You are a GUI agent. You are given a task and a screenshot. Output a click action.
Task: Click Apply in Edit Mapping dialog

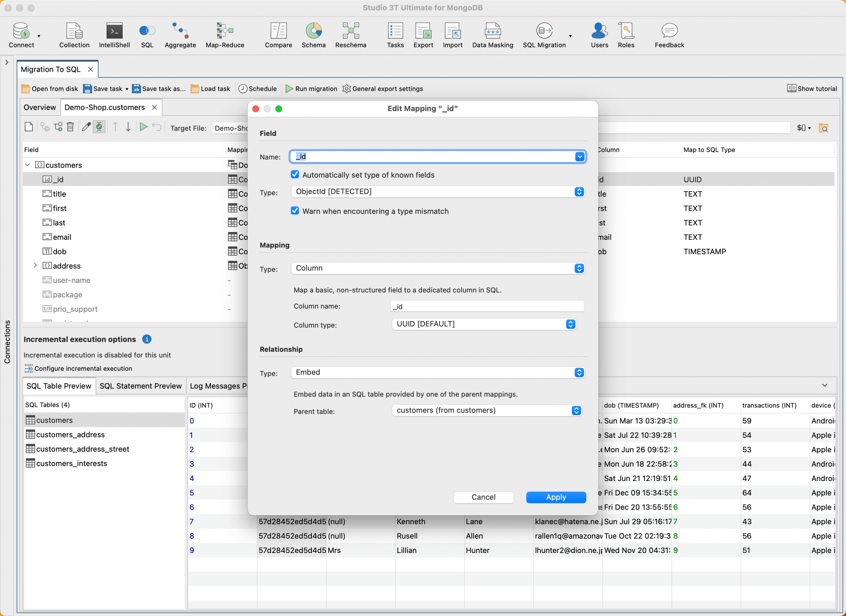556,497
